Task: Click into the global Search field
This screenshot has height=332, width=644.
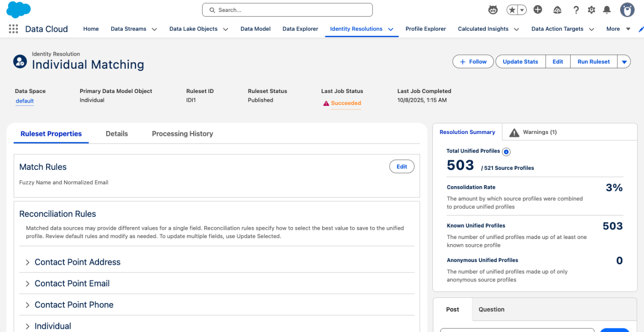Action: point(287,10)
